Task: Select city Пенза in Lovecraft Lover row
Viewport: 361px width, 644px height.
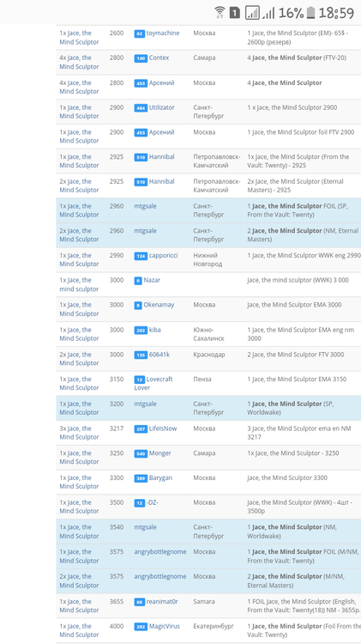Action: pyautogui.click(x=202, y=379)
